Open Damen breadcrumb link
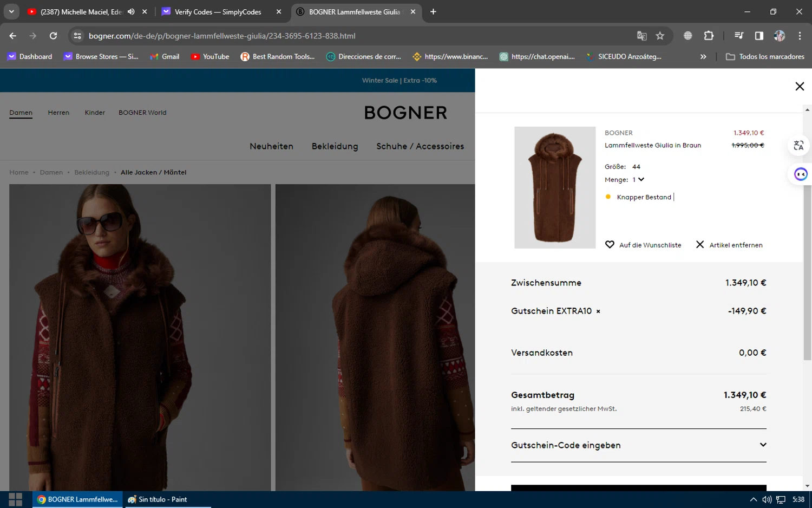This screenshot has width=812, height=508. pyautogui.click(x=51, y=172)
